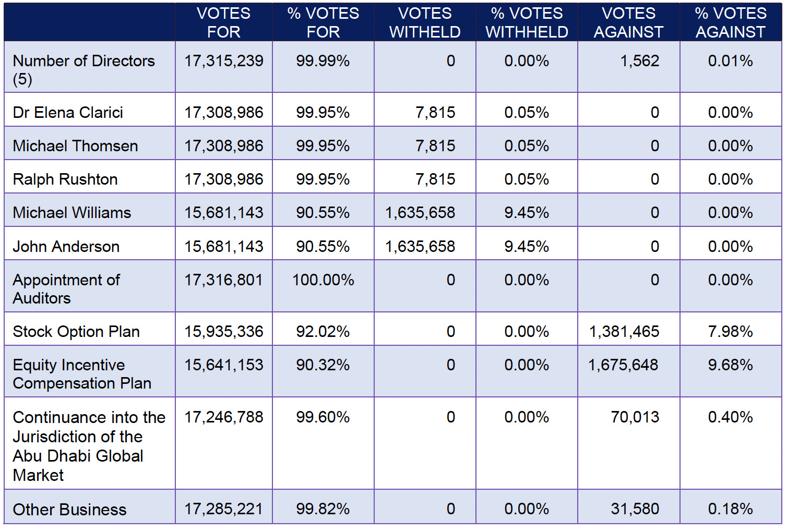Click the 100.00% votes for cell

323,280
